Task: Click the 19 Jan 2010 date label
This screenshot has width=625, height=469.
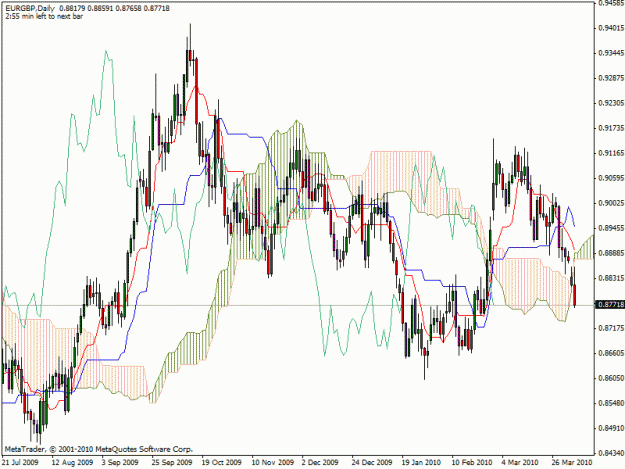Action: [421, 463]
